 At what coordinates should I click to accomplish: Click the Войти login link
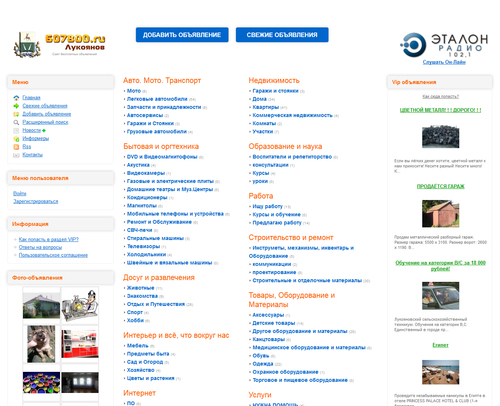click(x=20, y=194)
